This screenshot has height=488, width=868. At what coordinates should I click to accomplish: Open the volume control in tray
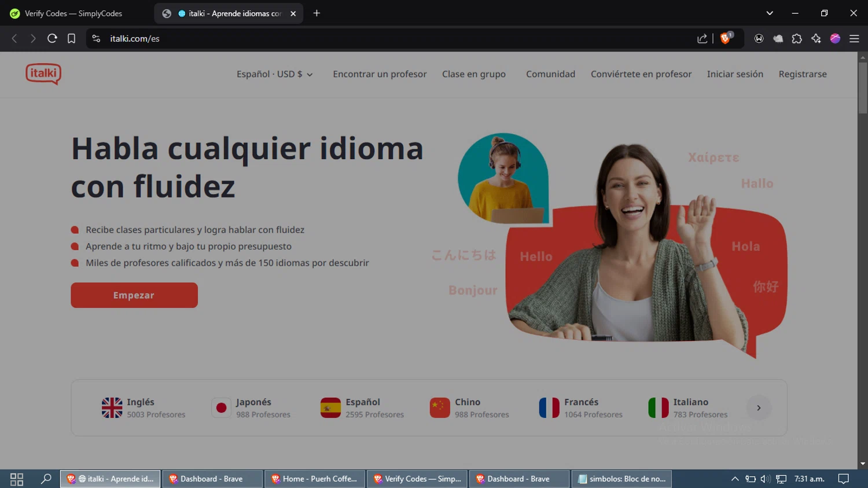pyautogui.click(x=765, y=479)
